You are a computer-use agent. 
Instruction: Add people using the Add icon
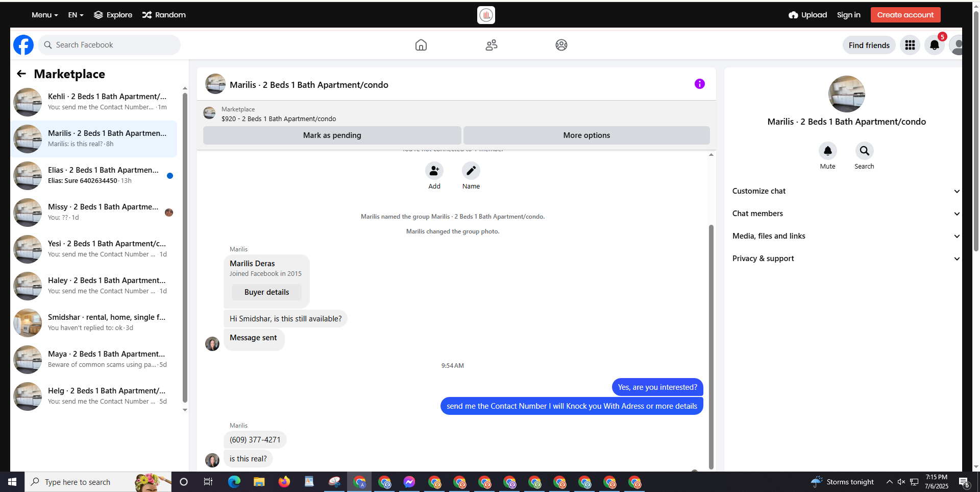point(434,171)
